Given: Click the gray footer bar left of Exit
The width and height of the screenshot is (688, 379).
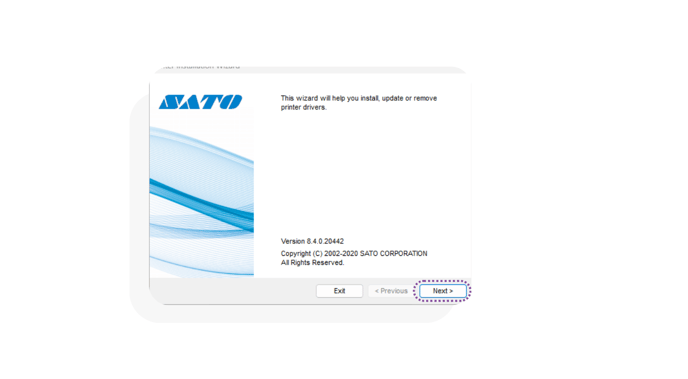Looking at the screenshot, I should 233,291.
